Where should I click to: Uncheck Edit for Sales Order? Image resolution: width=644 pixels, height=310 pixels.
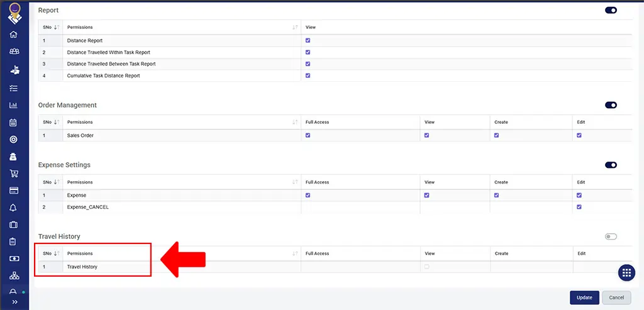pyautogui.click(x=579, y=135)
